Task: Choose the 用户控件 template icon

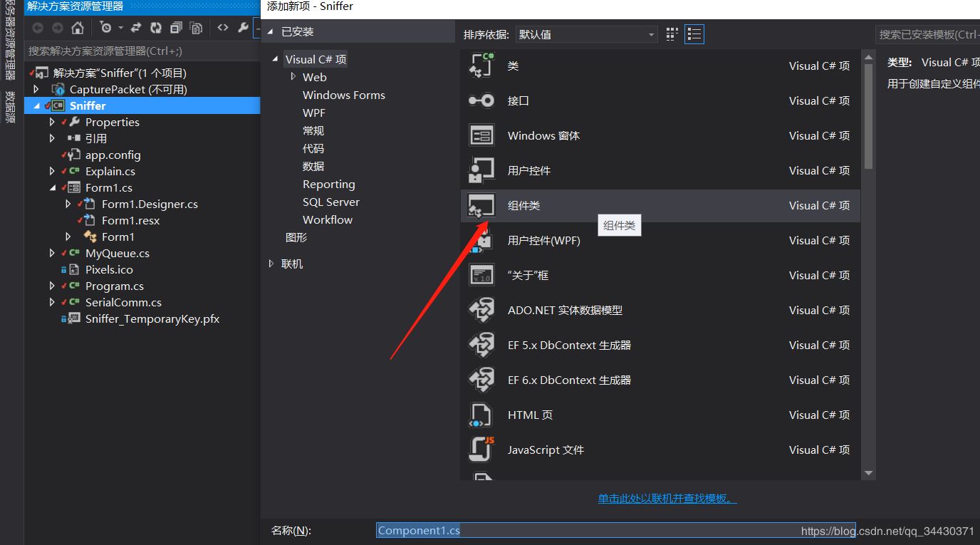Action: coord(481,170)
